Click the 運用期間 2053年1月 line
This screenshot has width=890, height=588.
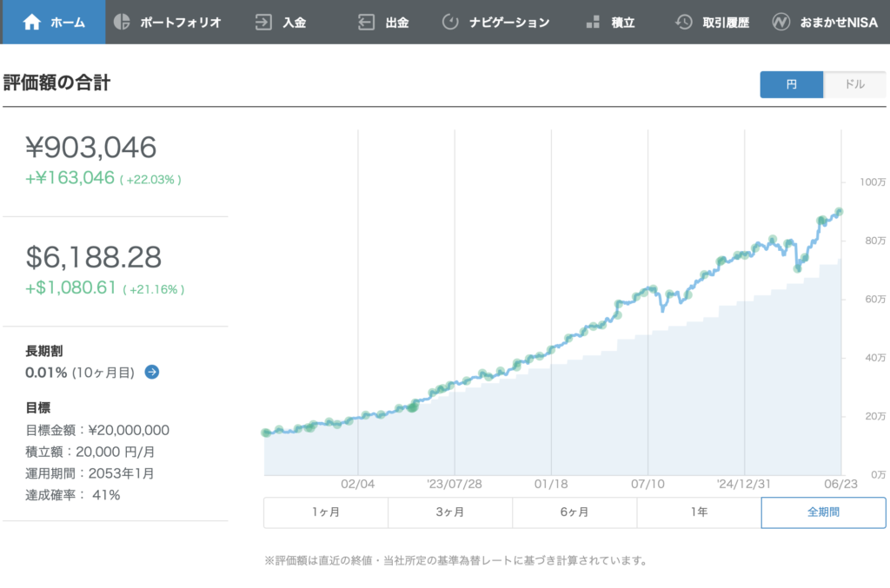[x=90, y=473]
